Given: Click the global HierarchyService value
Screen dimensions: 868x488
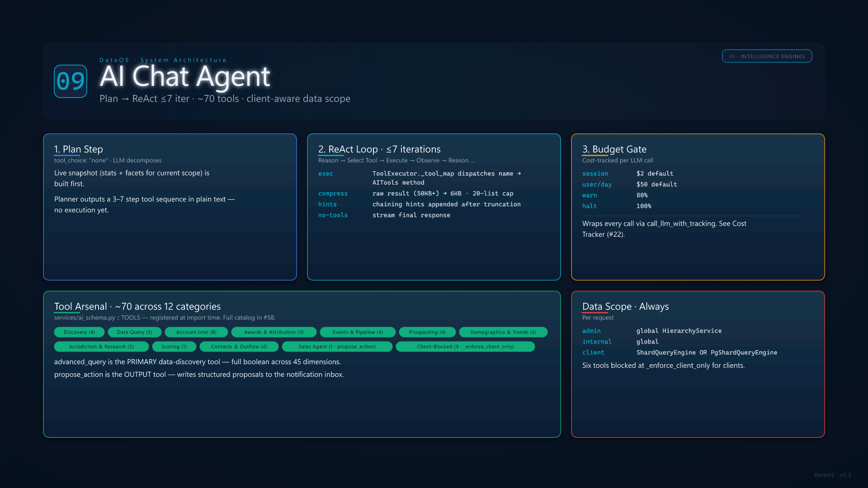Looking at the screenshot, I should [679, 331].
